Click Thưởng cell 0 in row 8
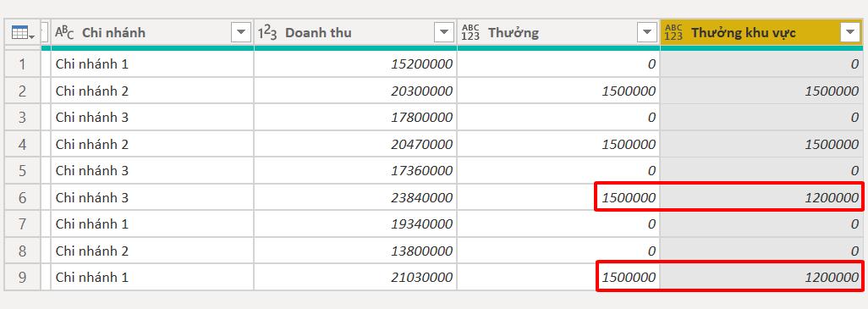The height and width of the screenshot is (309, 868). (558, 251)
